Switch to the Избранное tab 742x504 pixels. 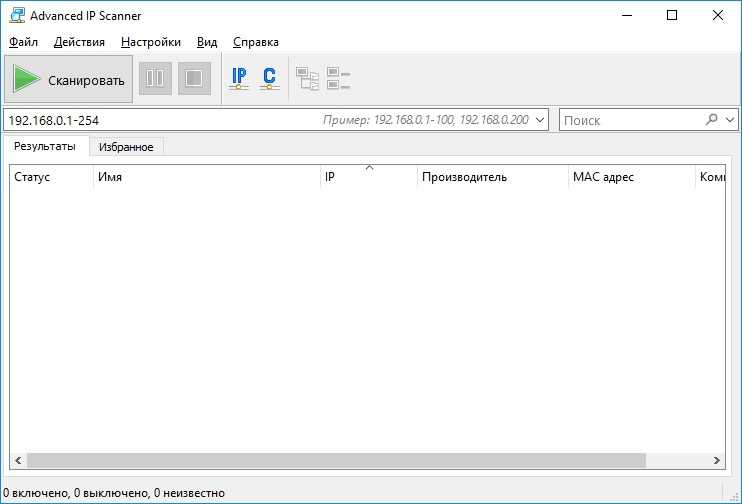(x=126, y=147)
